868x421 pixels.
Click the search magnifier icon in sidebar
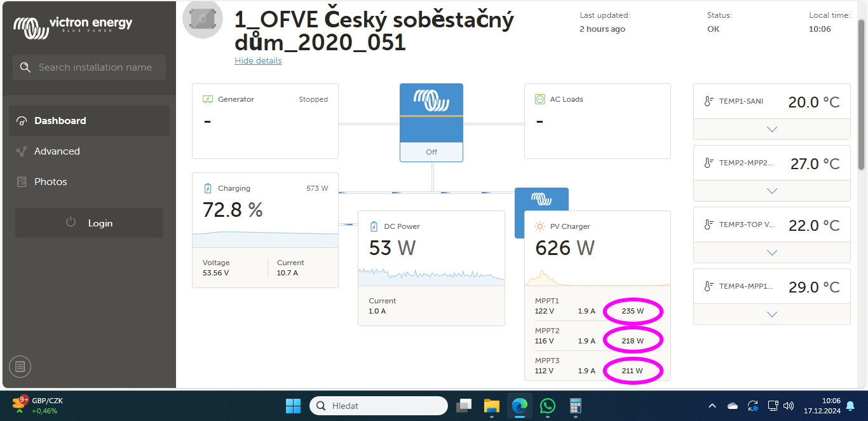click(25, 67)
